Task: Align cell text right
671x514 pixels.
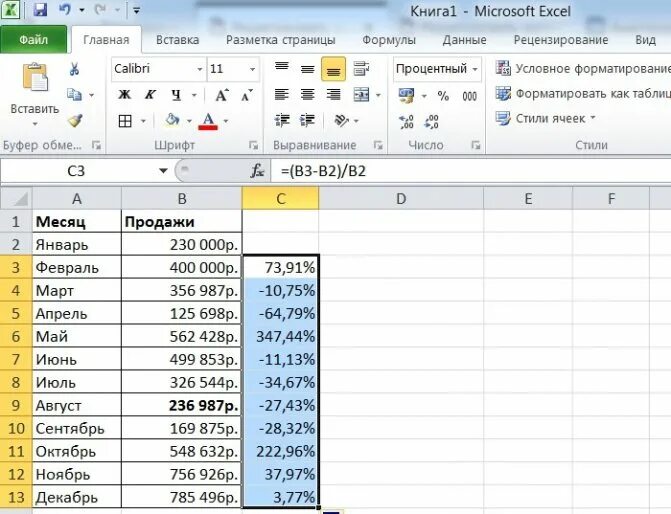Action: point(333,95)
